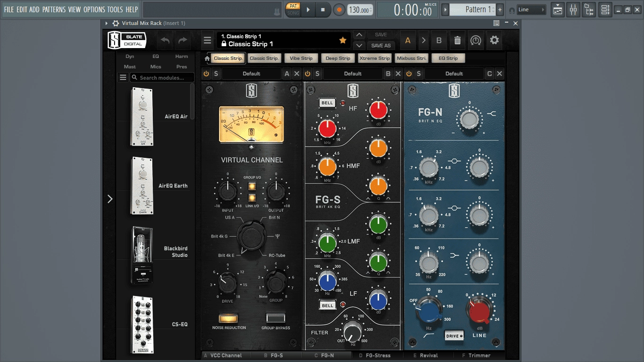Toggle the favorite star on Classic Strip 1

click(x=343, y=41)
